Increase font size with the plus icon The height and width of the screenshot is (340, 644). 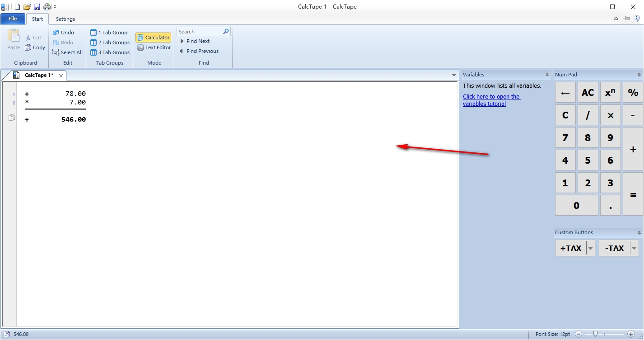click(x=631, y=334)
